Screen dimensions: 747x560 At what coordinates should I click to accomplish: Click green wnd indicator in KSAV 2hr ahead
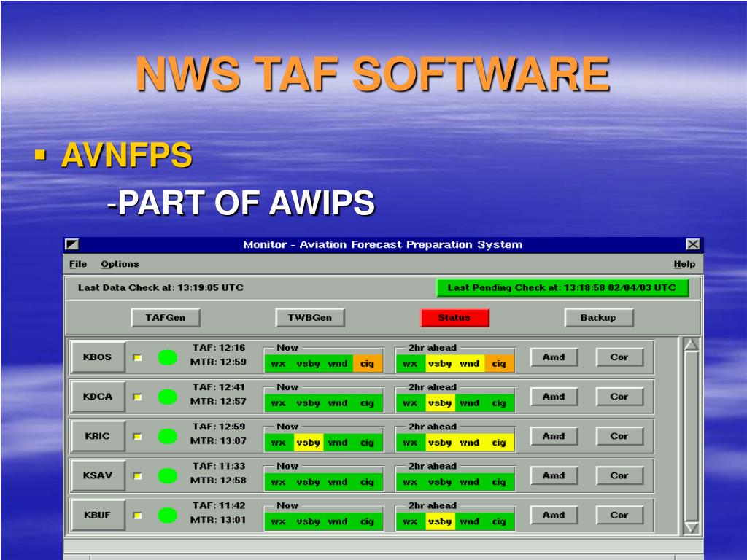pyautogui.click(x=470, y=483)
